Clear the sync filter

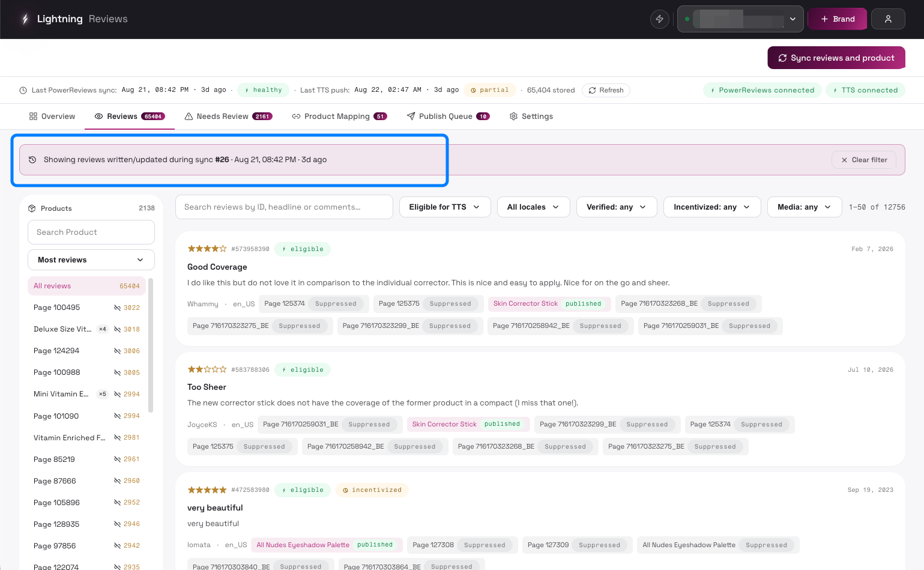pos(864,160)
